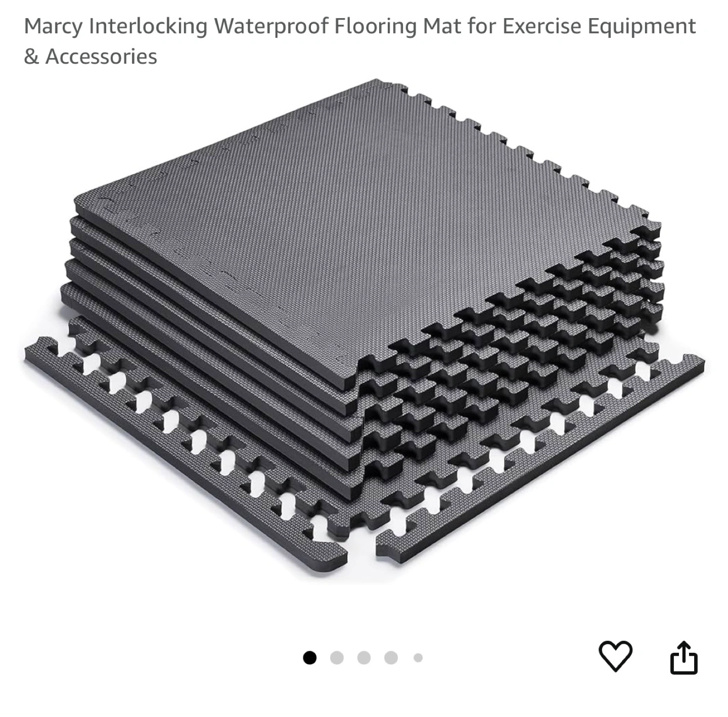Switch to the second image dot
728x717 pixels.
(337, 658)
